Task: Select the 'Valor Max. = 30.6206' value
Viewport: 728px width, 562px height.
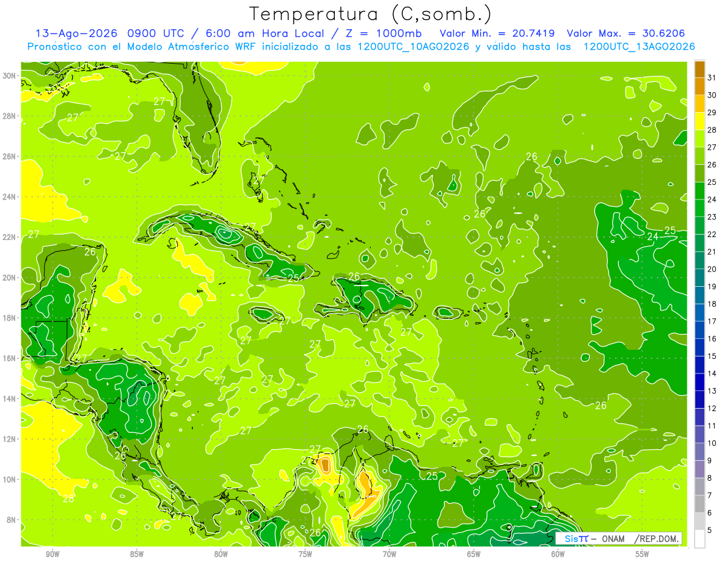Action: (x=626, y=33)
